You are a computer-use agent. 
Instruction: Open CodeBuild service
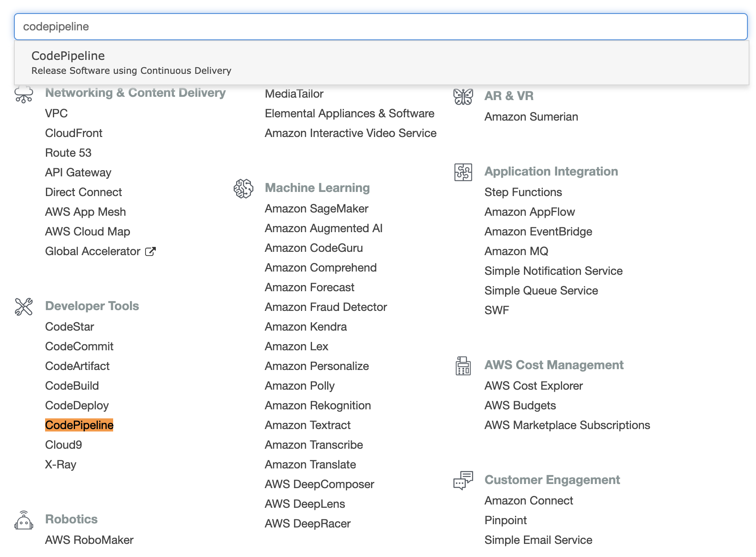[72, 386]
